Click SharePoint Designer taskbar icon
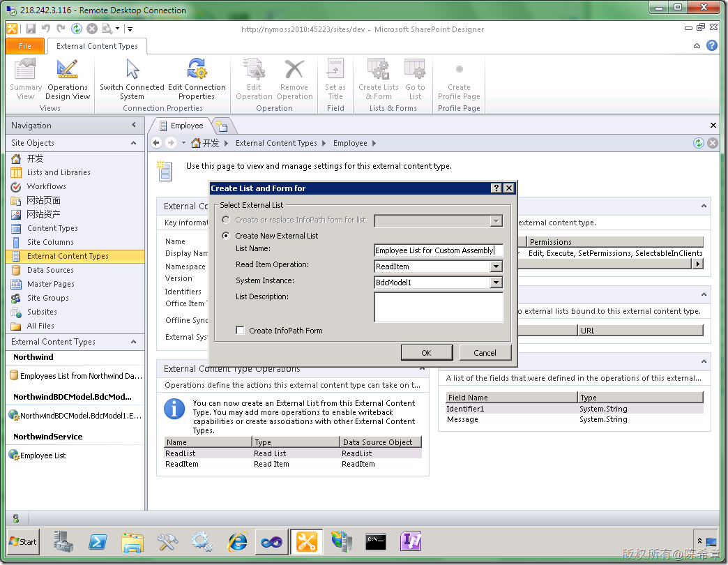This screenshot has width=728, height=565. pos(306,542)
